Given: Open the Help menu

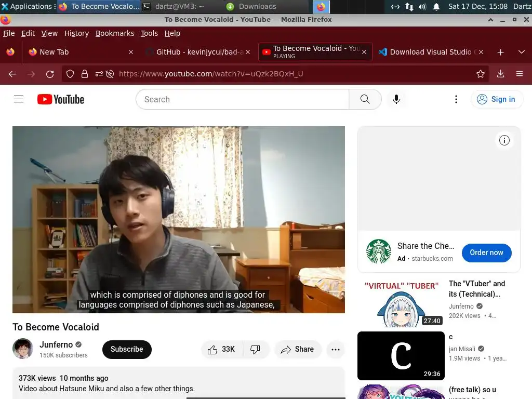Looking at the screenshot, I should click(x=172, y=33).
